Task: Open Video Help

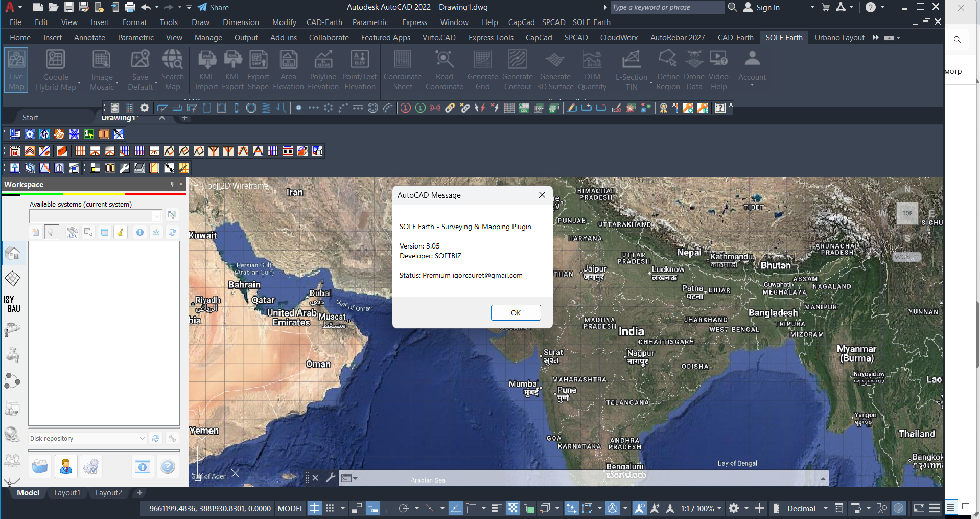Action: point(718,70)
